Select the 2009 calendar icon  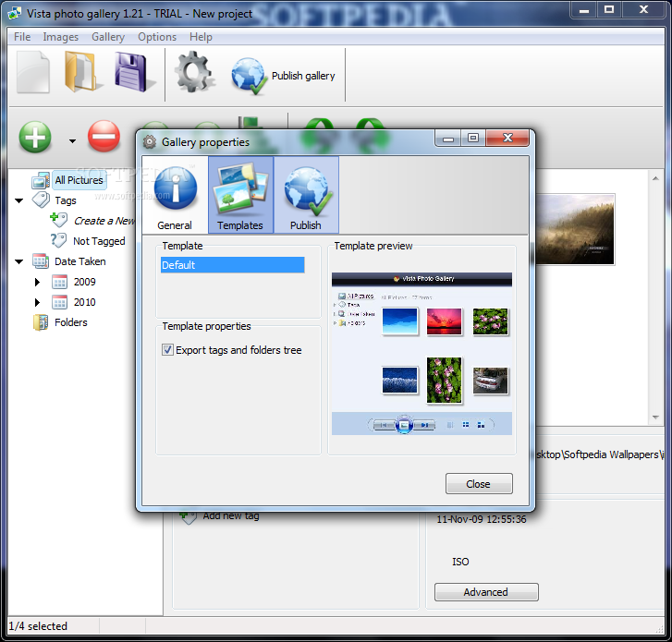[x=59, y=282]
